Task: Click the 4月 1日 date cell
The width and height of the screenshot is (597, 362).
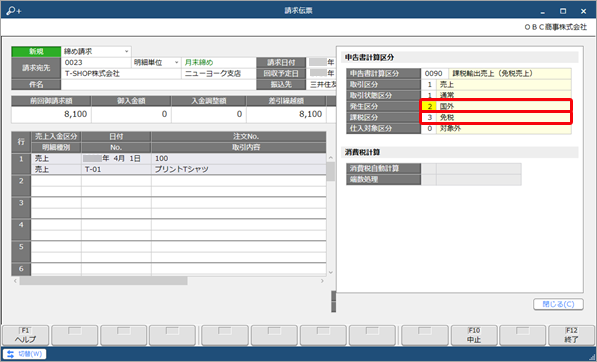Action: [116, 158]
